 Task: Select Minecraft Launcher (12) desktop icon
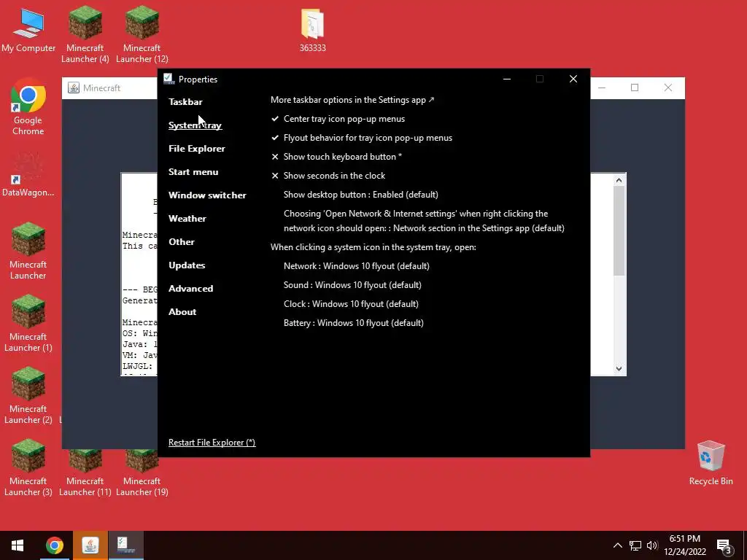pyautogui.click(x=142, y=34)
